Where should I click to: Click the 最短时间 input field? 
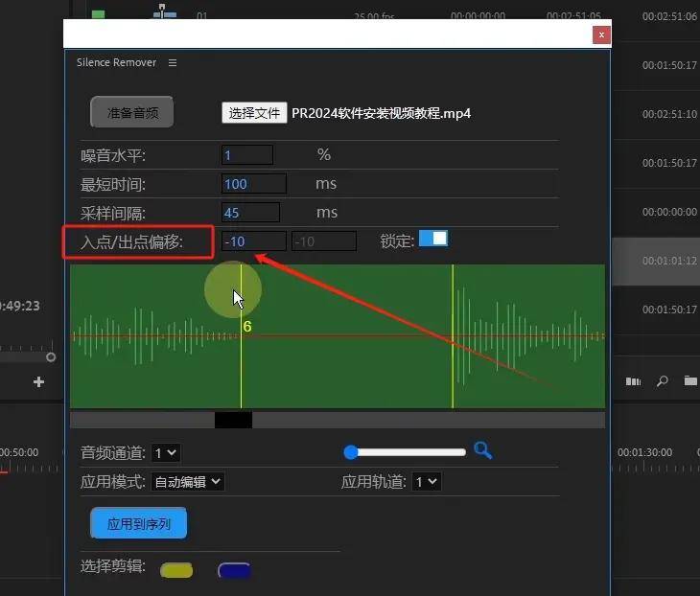click(254, 184)
